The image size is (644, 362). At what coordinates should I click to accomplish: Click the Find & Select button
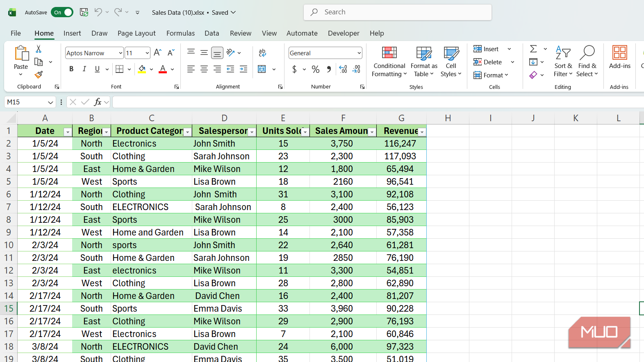point(587,61)
